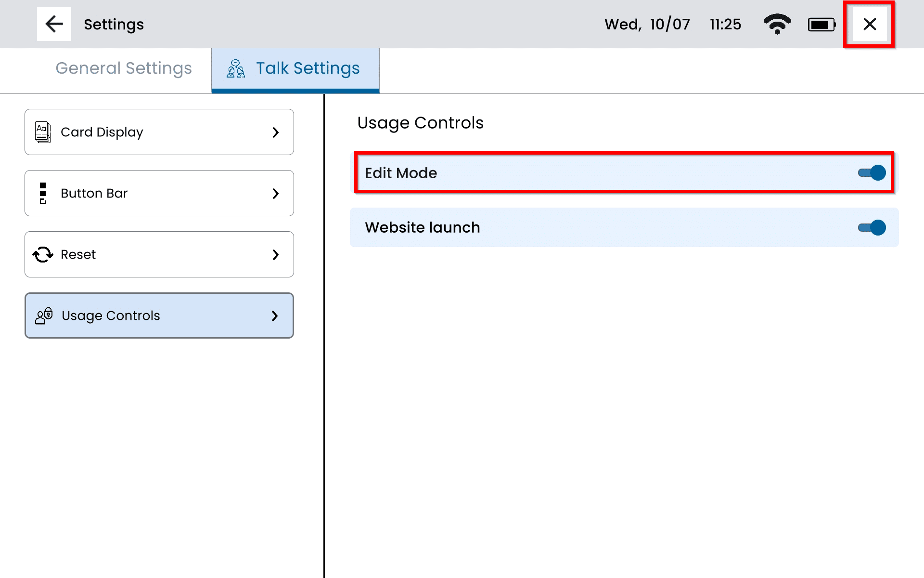
Task: Click the battery status icon
Action: pos(821,25)
